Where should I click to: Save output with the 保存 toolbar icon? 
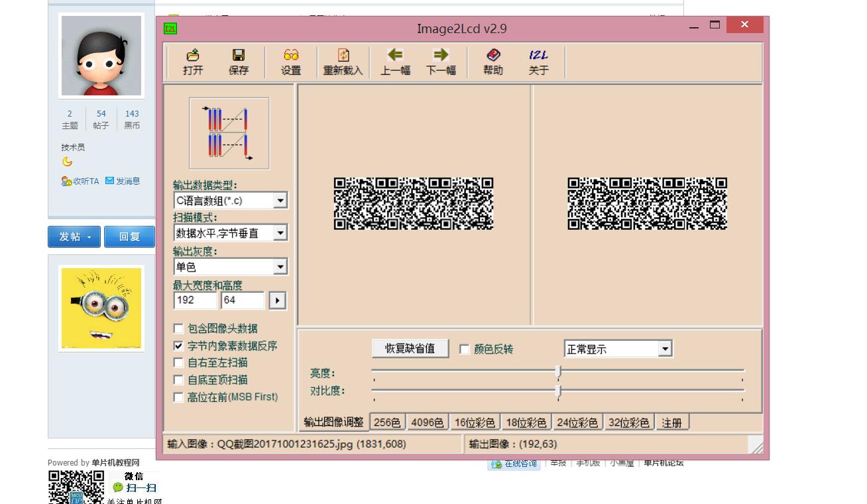[239, 62]
